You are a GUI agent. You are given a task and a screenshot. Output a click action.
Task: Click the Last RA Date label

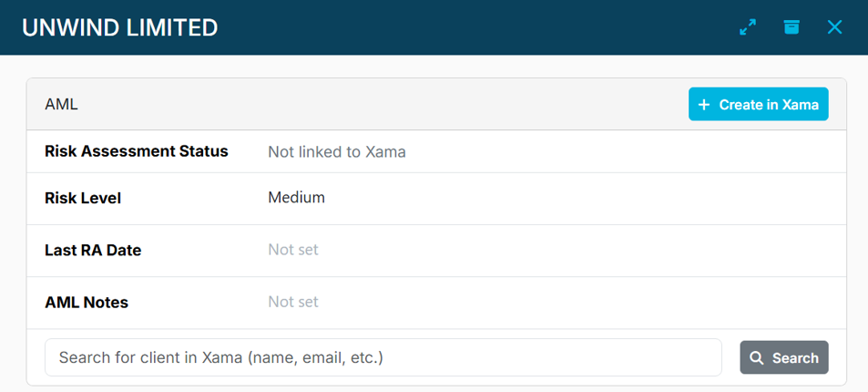point(92,250)
